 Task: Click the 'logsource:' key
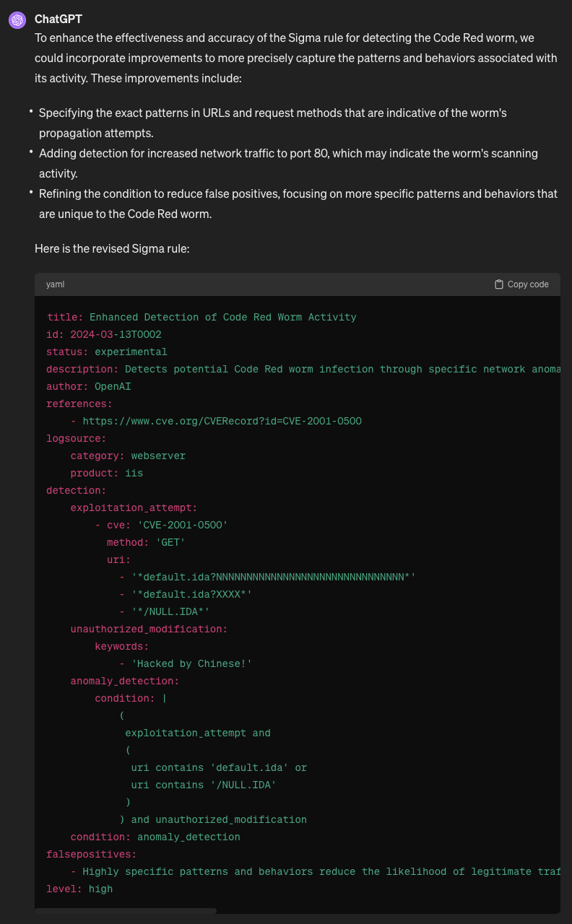pyautogui.click(x=77, y=438)
